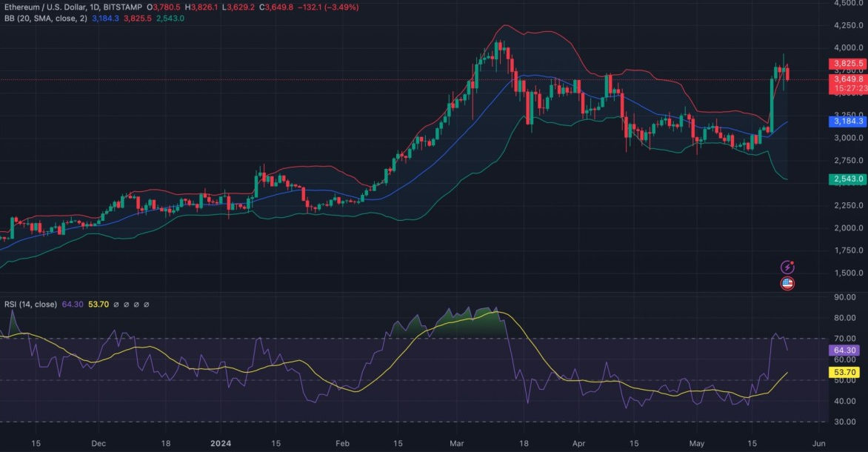The width and height of the screenshot is (868, 452).
Task: Click 50.00 on the RSI scale
Action: pyautogui.click(x=845, y=380)
